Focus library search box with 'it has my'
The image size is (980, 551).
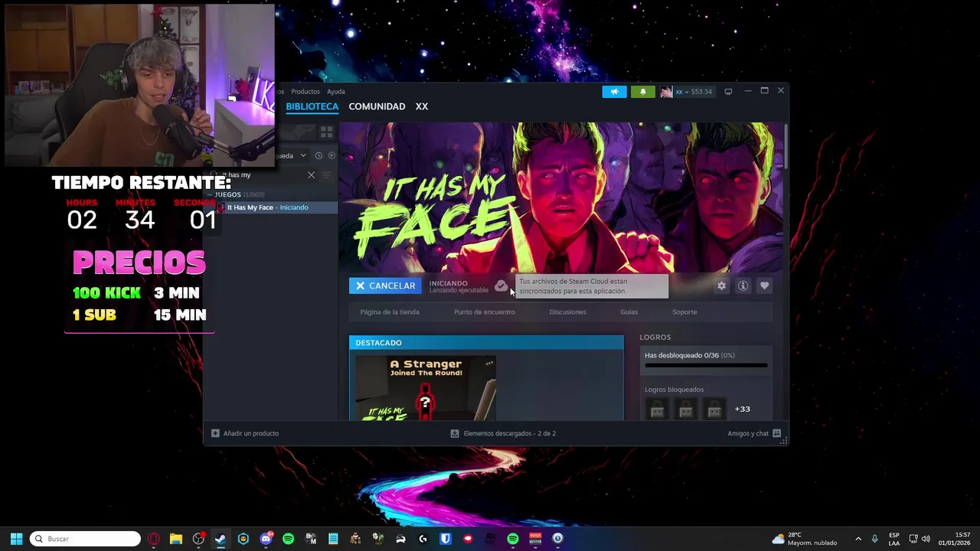(260, 175)
